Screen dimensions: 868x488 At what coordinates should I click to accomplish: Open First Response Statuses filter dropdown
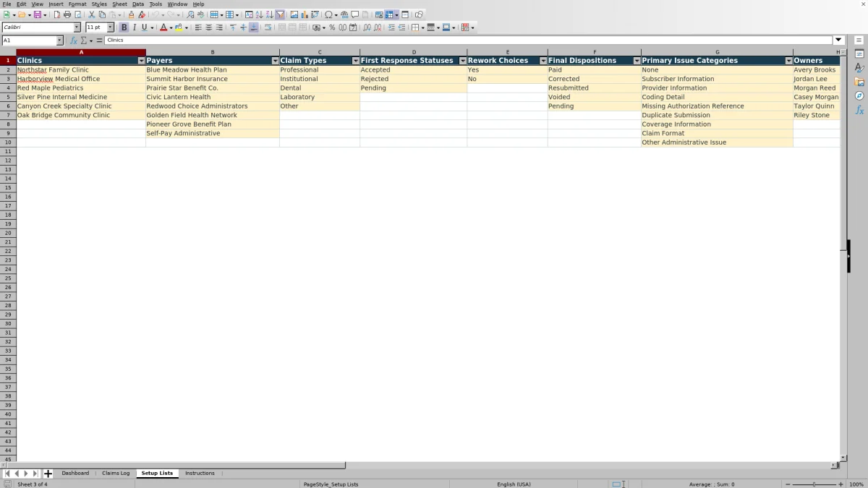462,61
